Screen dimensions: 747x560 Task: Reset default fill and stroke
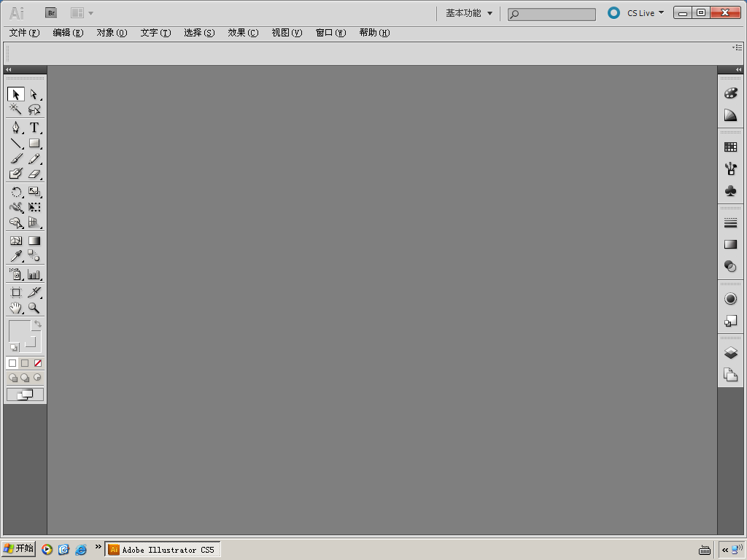click(x=14, y=348)
